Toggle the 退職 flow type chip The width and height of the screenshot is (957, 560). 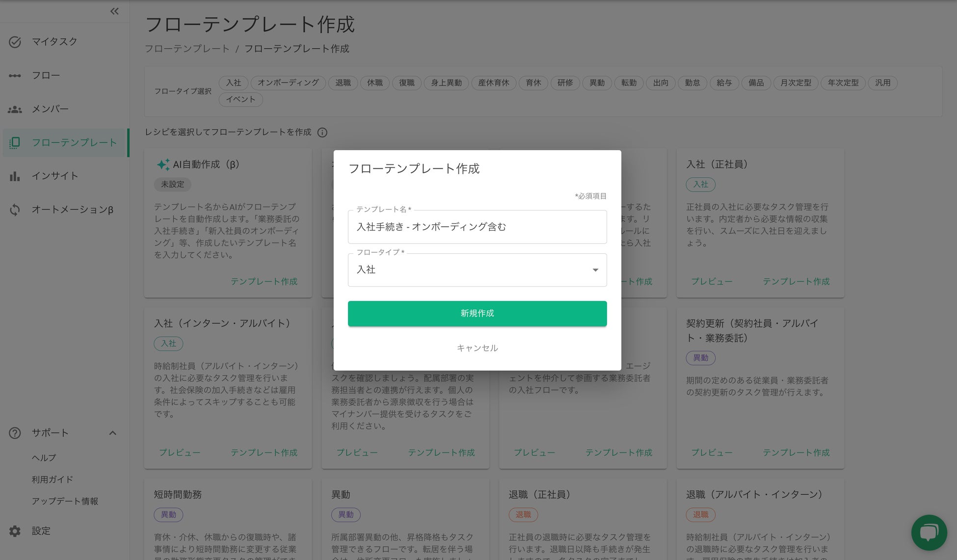(343, 83)
